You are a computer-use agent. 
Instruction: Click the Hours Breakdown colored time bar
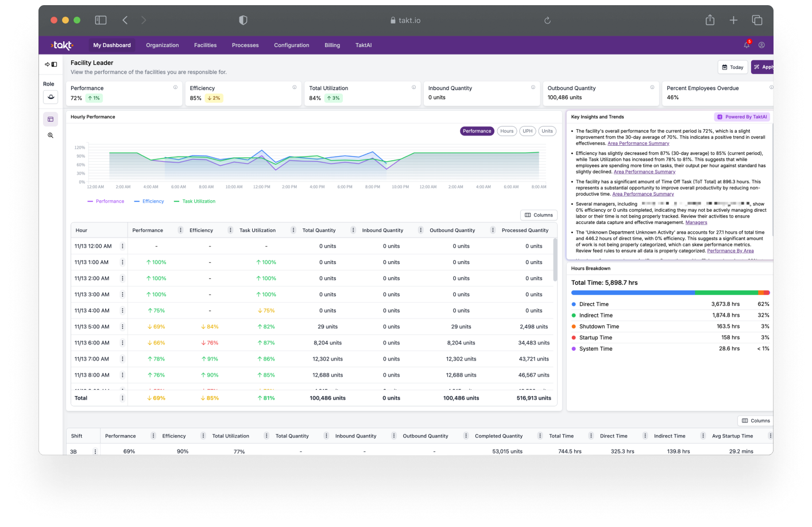[669, 292]
